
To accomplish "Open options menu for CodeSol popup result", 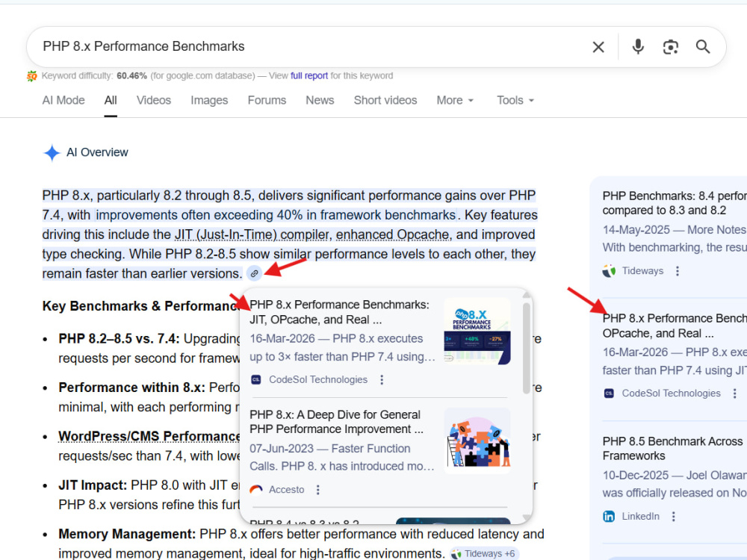I will [x=382, y=379].
